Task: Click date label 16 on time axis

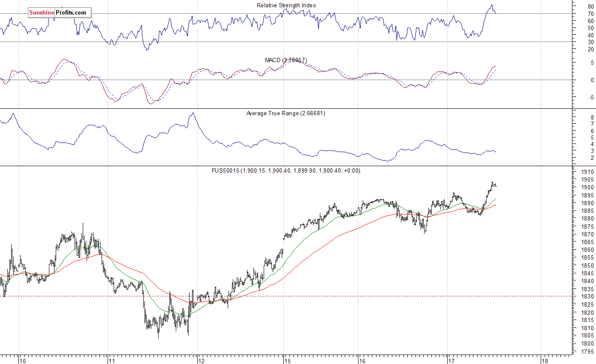Action: point(362,361)
